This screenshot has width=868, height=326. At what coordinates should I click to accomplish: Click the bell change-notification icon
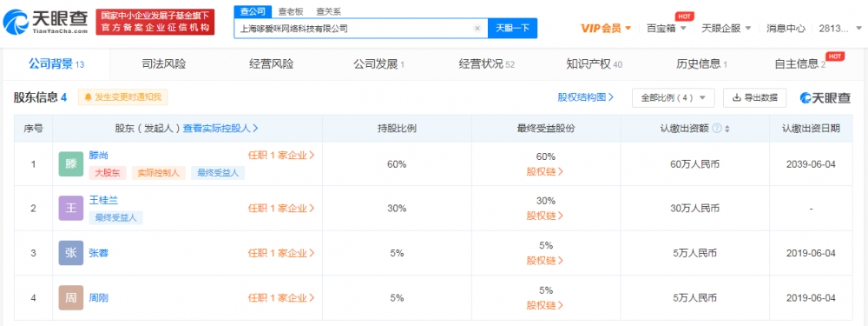point(88,97)
